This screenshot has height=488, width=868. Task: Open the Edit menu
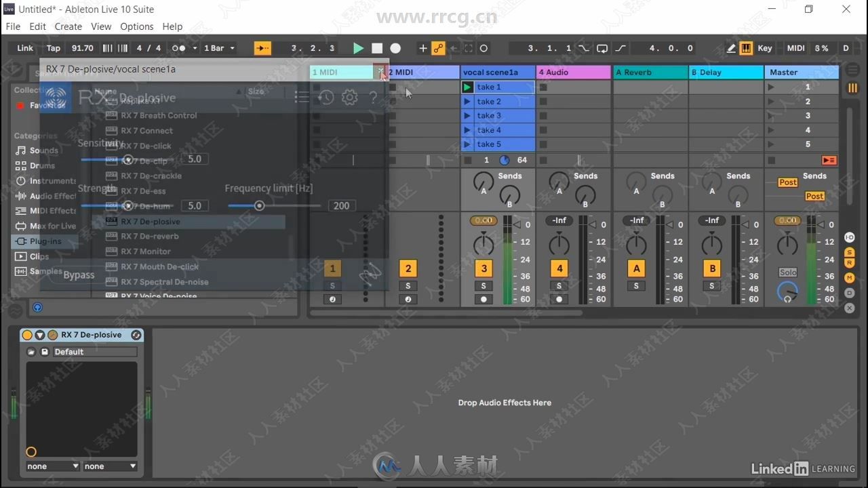coord(38,26)
